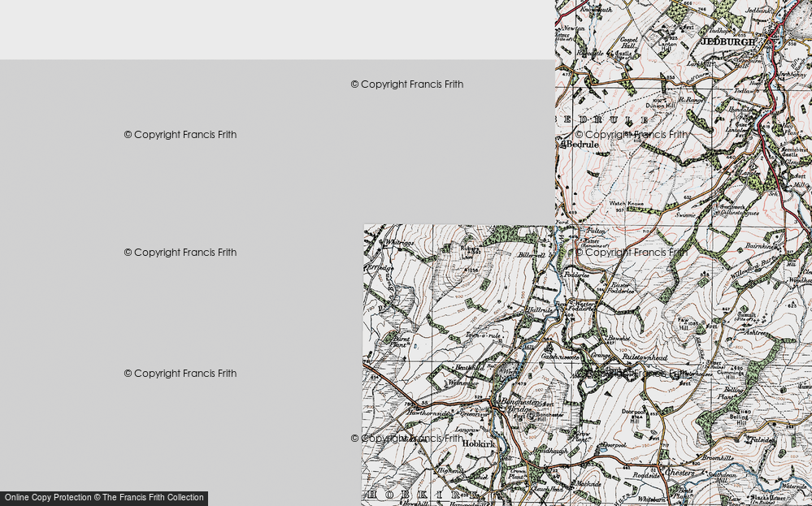Select the Bairnkine label
The height and width of the screenshot is (506, 812).
759,246
